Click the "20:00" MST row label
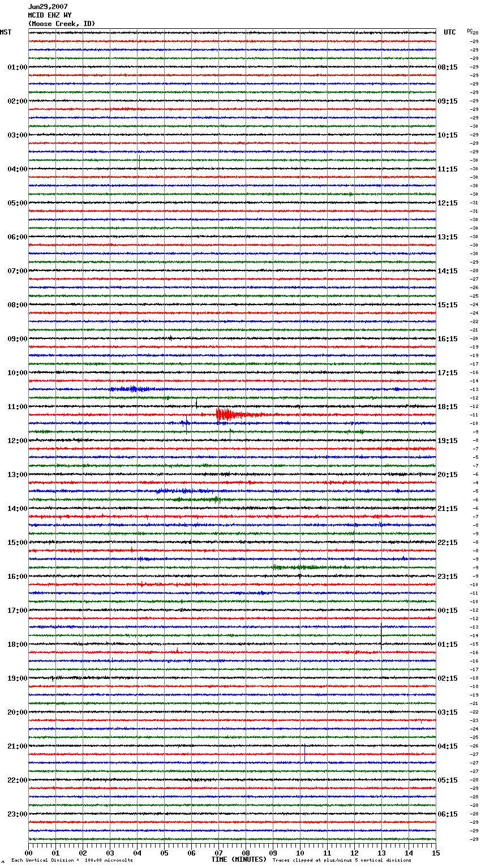 click(x=18, y=712)
